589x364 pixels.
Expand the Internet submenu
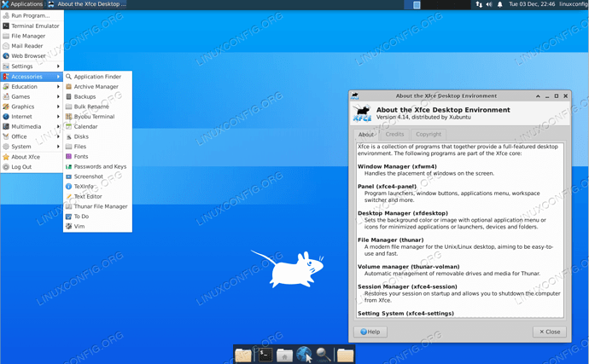click(x=32, y=117)
